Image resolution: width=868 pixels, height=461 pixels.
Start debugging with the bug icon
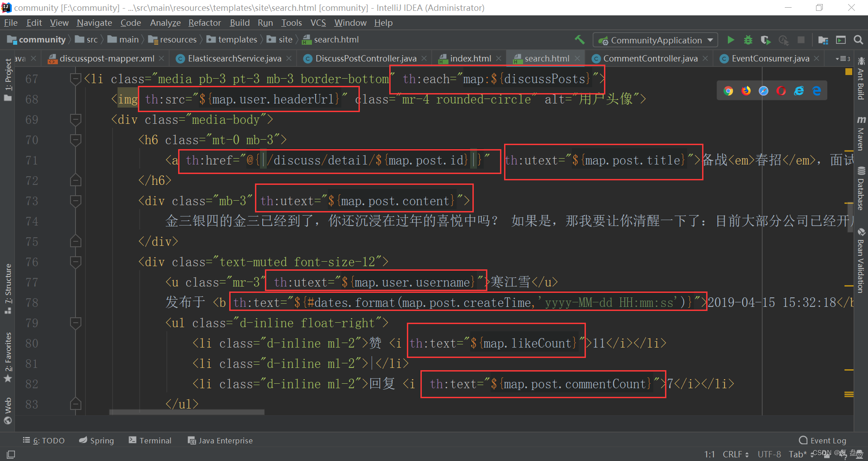[x=748, y=40]
